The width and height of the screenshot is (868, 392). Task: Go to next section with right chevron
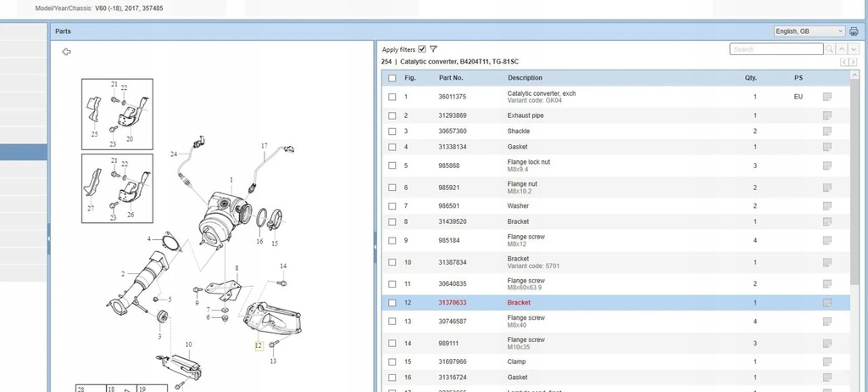(x=853, y=62)
